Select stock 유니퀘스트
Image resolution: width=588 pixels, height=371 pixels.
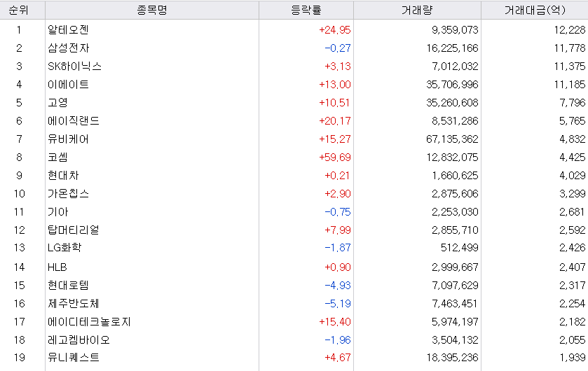click(74, 358)
